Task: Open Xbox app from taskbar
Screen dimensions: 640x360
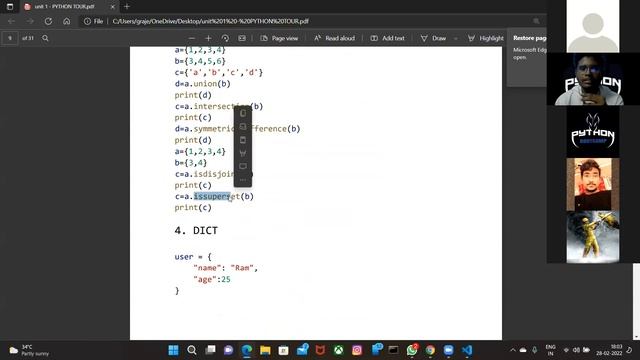Action: click(338, 350)
